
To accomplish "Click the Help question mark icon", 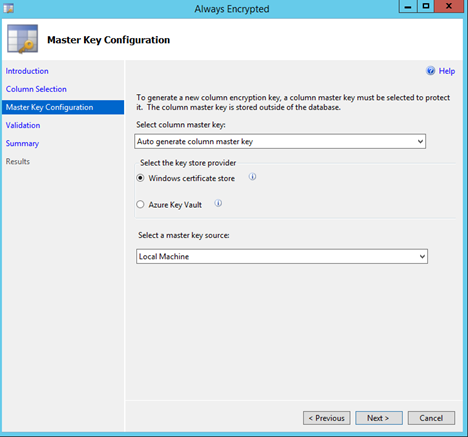I will (430, 71).
